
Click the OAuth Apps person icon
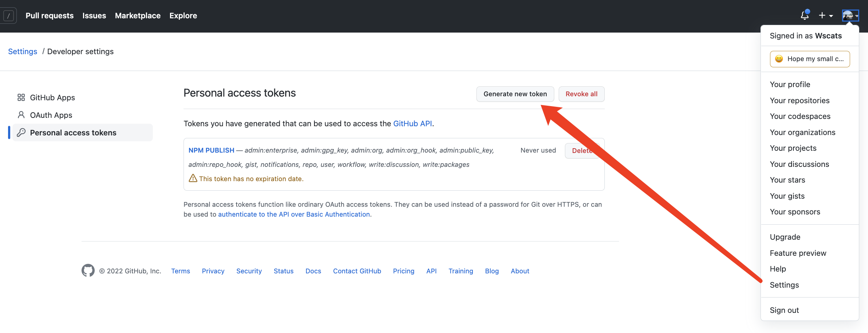21,115
